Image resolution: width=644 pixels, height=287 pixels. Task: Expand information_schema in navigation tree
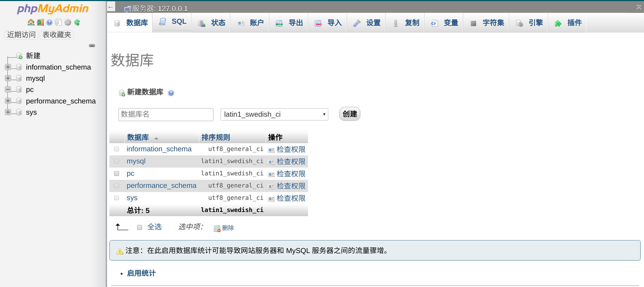tap(8, 67)
